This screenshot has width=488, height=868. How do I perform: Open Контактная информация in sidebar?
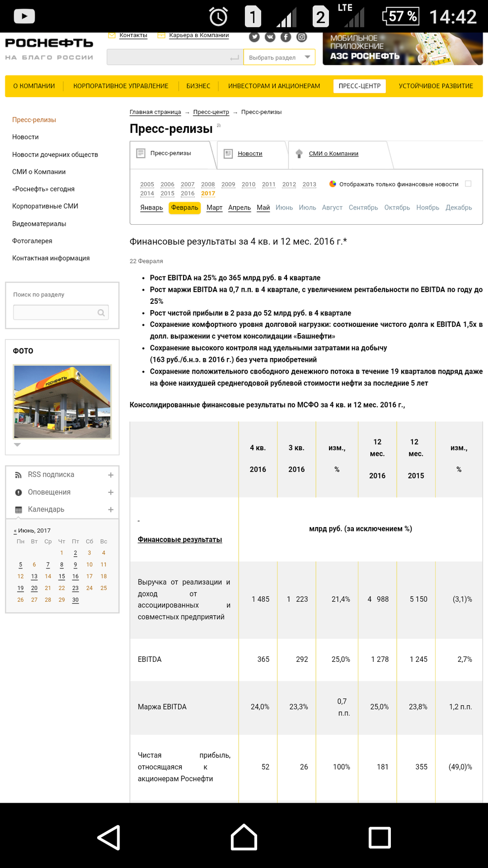coord(51,258)
